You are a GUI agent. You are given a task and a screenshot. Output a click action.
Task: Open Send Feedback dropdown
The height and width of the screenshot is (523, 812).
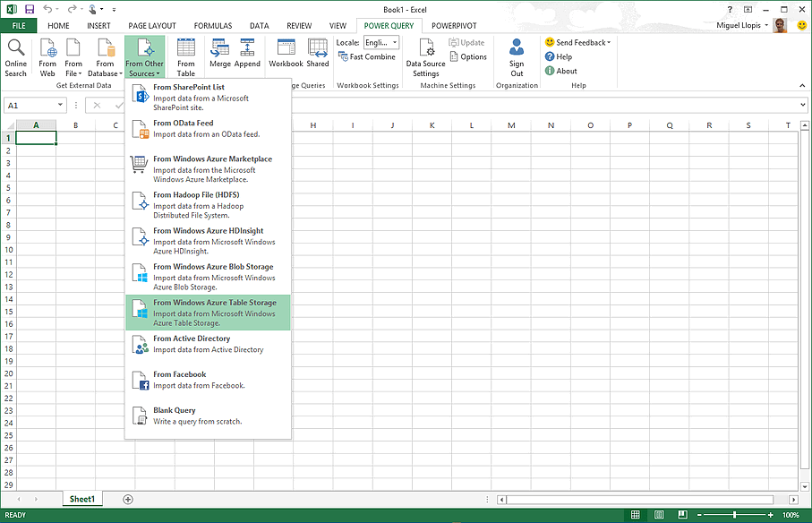click(578, 42)
